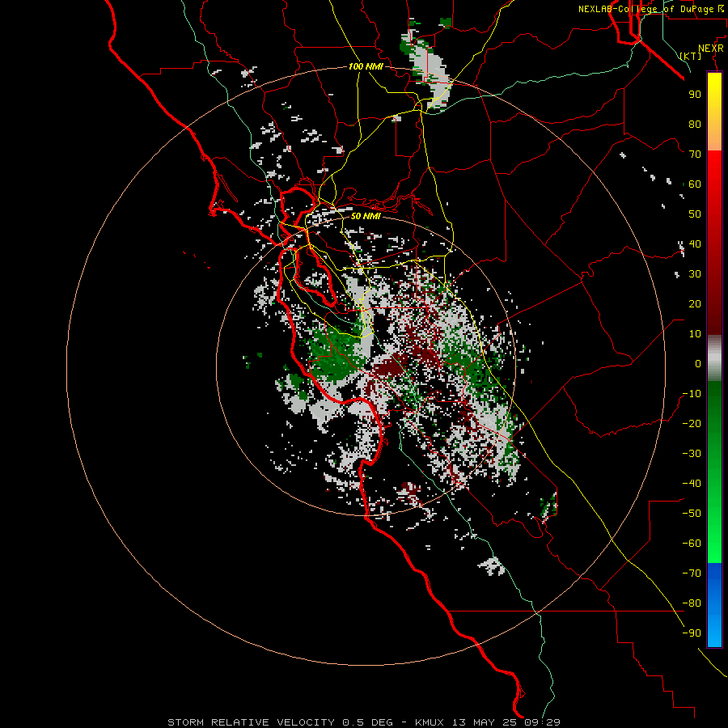Click the 10 value on the velocity scale
This screenshot has height=728, width=728.
[x=695, y=334]
